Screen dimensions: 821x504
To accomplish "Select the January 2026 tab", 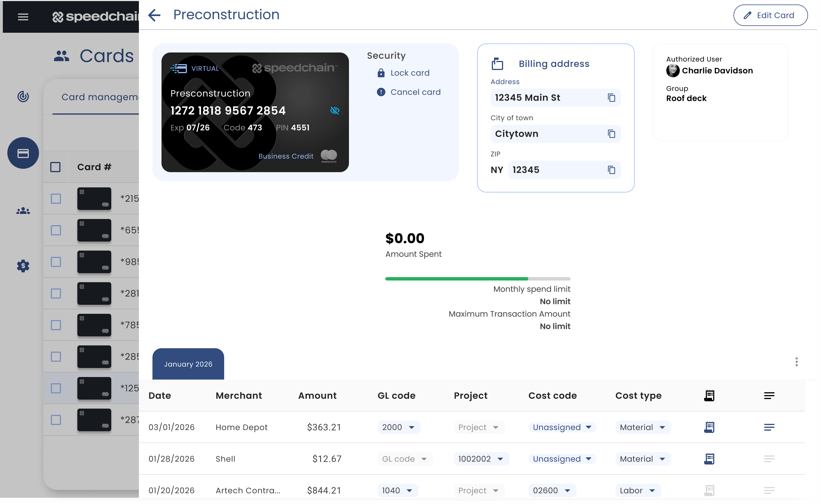I will [x=188, y=364].
